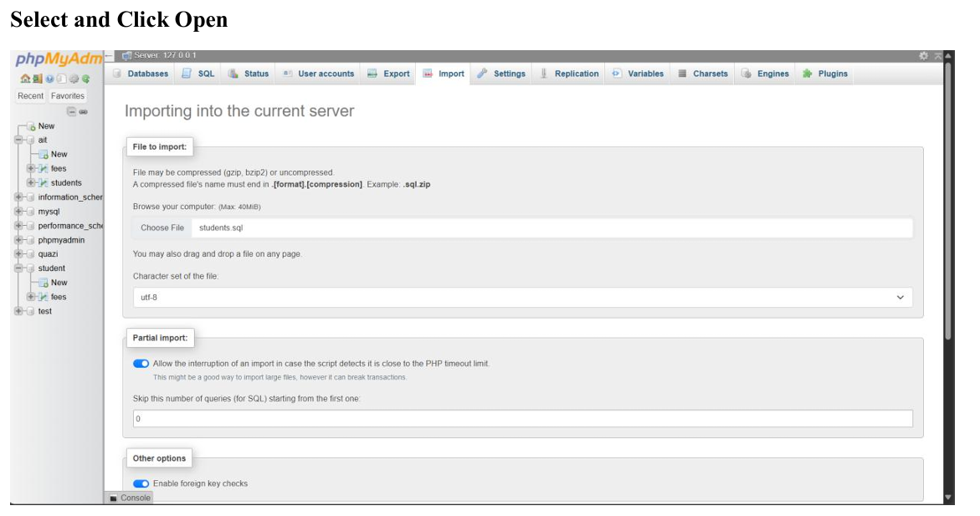Click the Home icon under phpMyAdmin logo
Screen dimensions: 980x516
[25, 79]
